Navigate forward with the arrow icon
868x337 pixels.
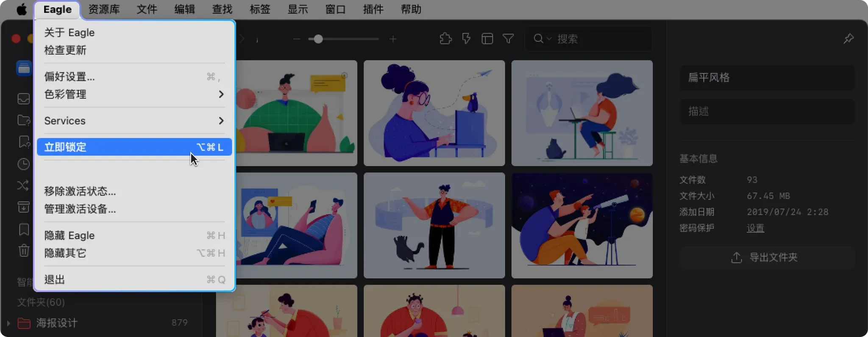(x=242, y=39)
